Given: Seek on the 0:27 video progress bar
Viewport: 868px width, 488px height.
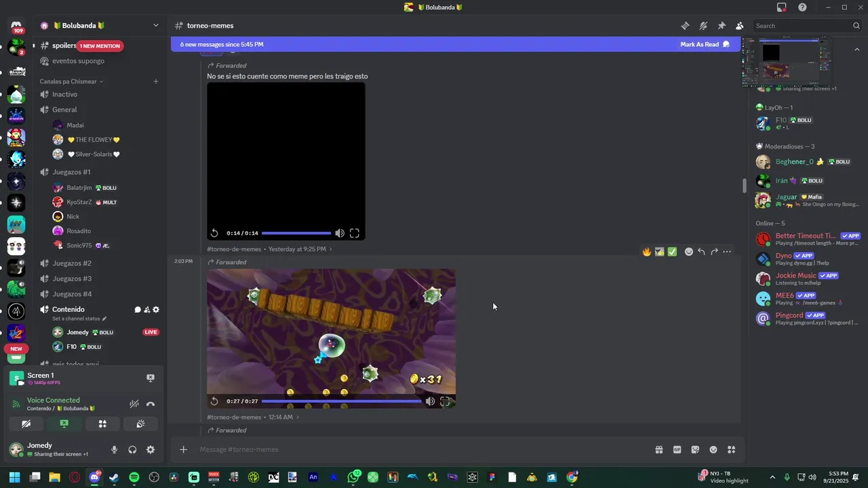Looking at the screenshot, I should coord(342,401).
